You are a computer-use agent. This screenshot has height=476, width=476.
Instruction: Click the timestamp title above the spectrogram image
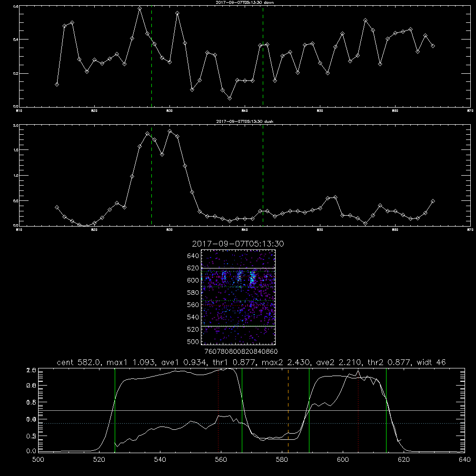pos(238,244)
